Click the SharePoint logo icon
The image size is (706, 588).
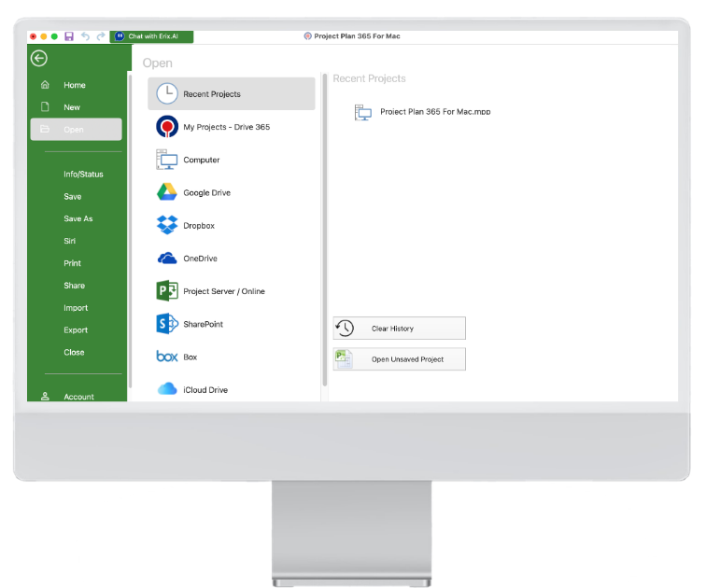pyautogui.click(x=167, y=324)
